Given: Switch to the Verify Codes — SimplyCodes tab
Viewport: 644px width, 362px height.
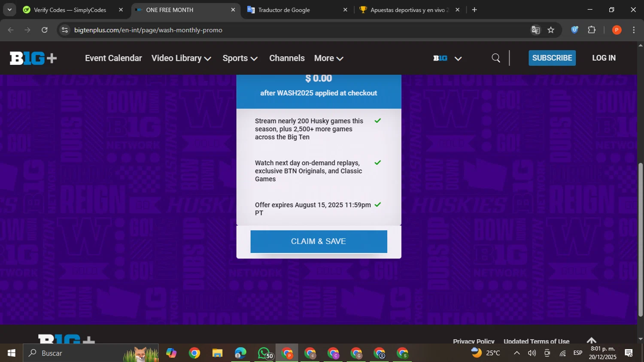Looking at the screenshot, I should click(70, 10).
